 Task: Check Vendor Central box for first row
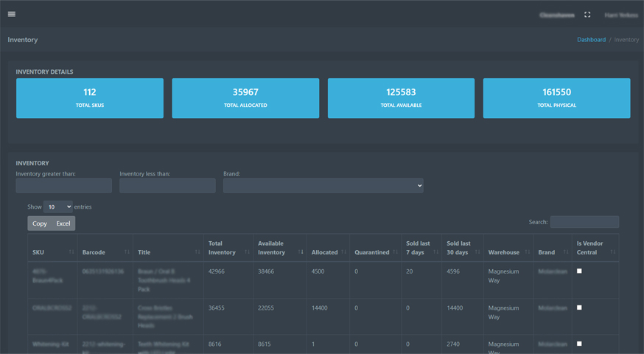[x=580, y=271]
